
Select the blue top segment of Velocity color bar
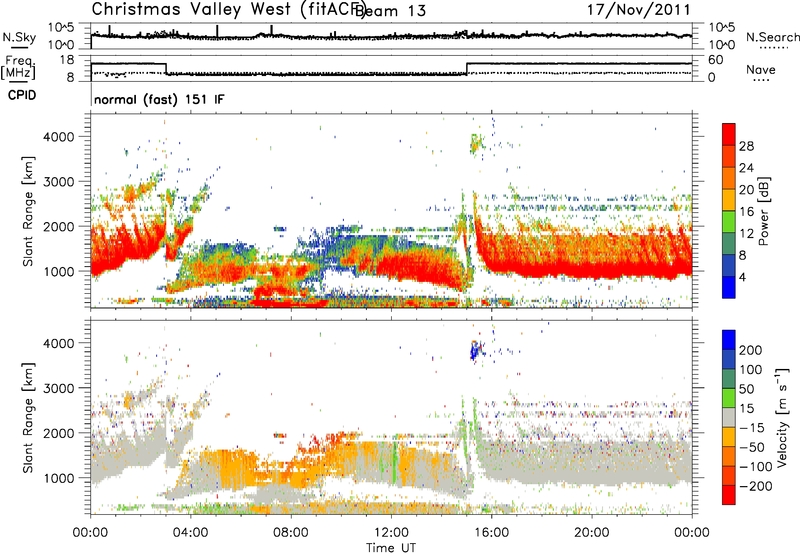click(x=729, y=340)
